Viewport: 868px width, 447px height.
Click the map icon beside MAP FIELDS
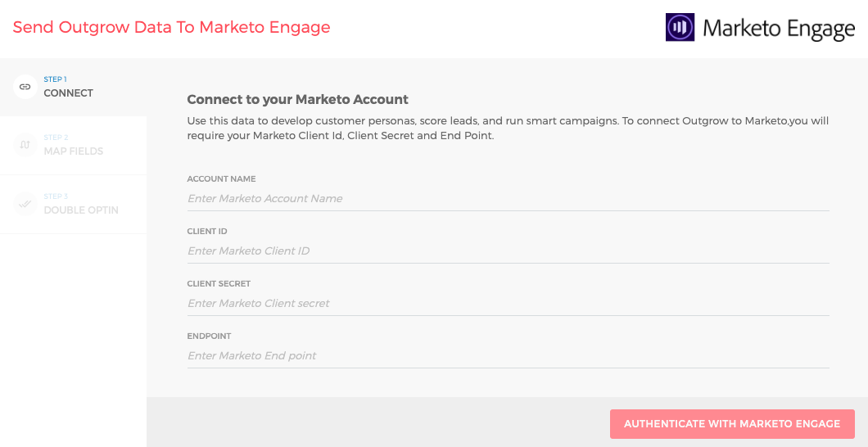point(25,145)
